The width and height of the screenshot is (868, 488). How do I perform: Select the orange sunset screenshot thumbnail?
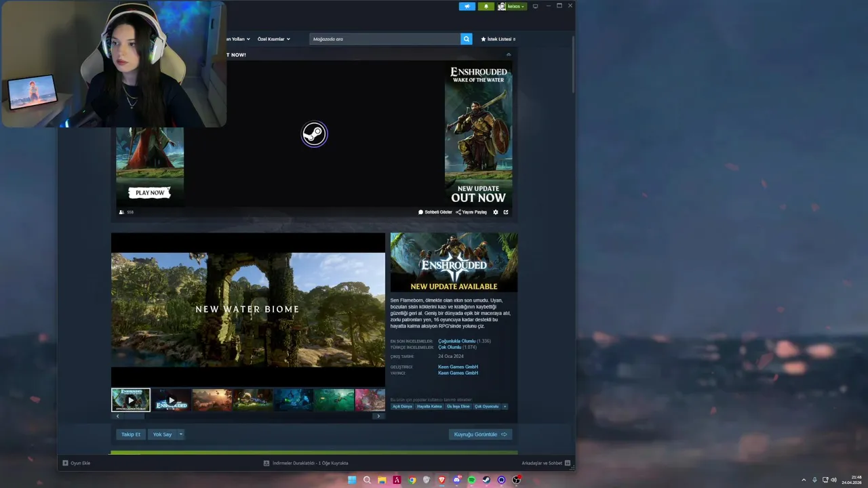pos(212,400)
